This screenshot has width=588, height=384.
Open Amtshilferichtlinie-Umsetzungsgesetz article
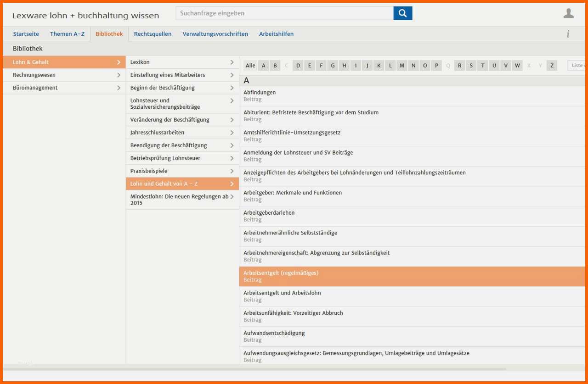coord(412,136)
